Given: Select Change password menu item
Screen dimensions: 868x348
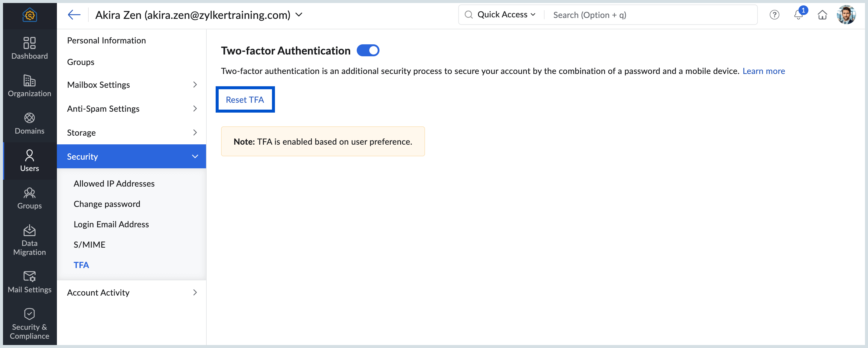Looking at the screenshot, I should coord(107,204).
